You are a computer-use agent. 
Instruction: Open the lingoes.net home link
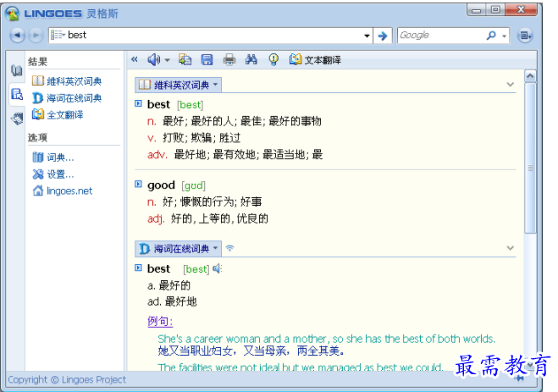[x=63, y=191]
